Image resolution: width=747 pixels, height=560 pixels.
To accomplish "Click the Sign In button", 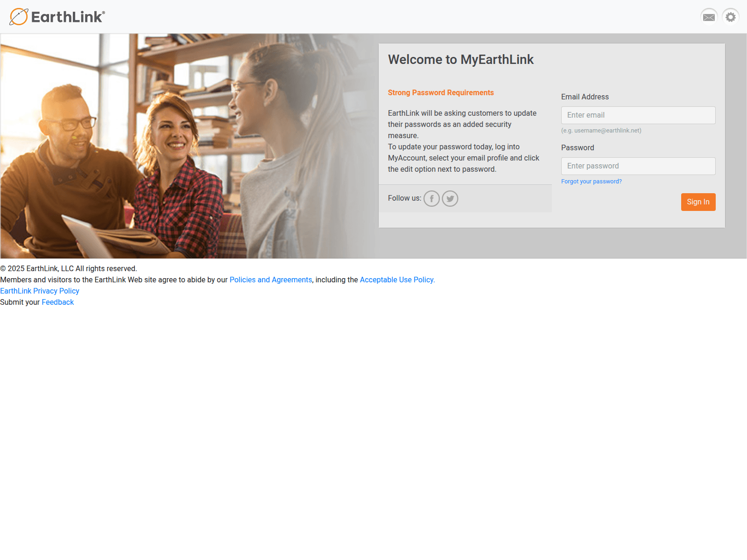I will pyautogui.click(x=698, y=202).
